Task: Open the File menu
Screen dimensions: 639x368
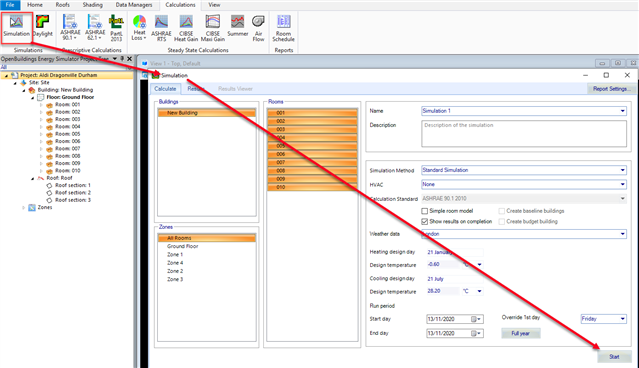Action: click(x=10, y=5)
